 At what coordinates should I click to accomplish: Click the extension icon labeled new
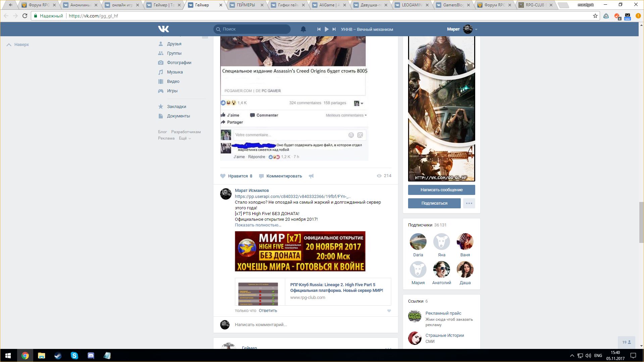(x=628, y=16)
